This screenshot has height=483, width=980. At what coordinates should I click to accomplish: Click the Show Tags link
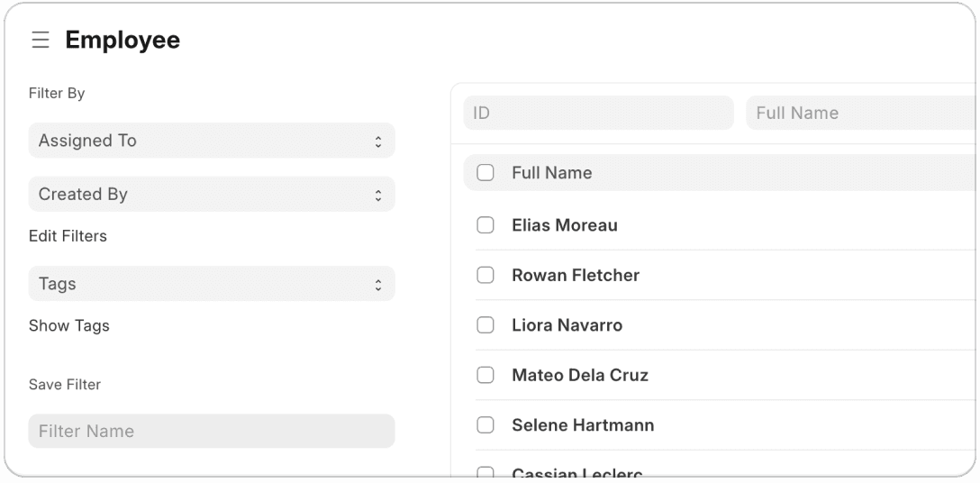[x=68, y=325]
